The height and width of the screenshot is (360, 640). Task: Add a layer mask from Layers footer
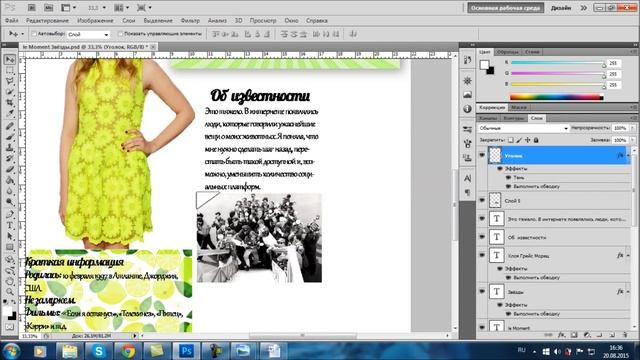(x=574, y=335)
